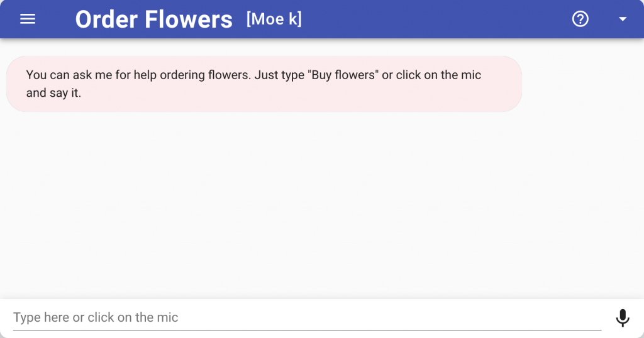Start speaking by pressing the mic button
Viewport: 644px width, 338px height.
click(622, 317)
